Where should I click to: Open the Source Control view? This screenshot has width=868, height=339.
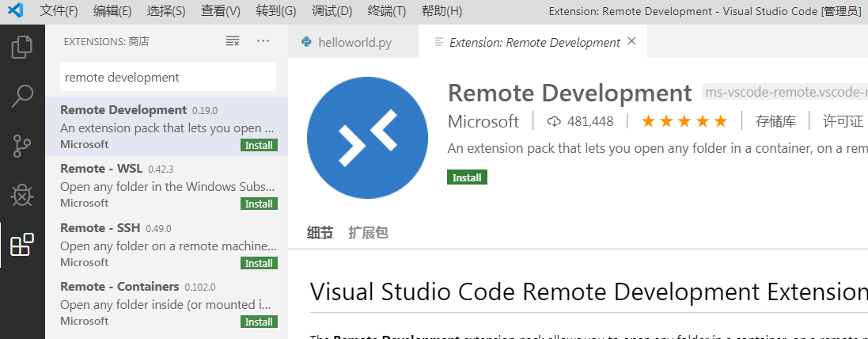coord(22,145)
